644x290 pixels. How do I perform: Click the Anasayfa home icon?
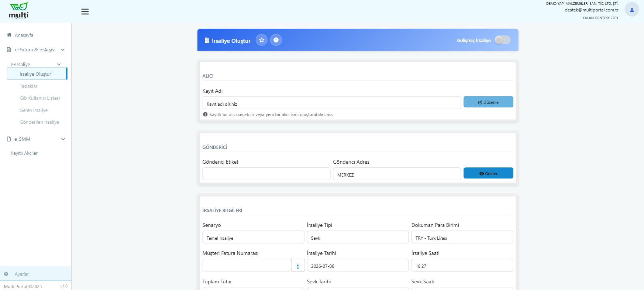click(9, 35)
